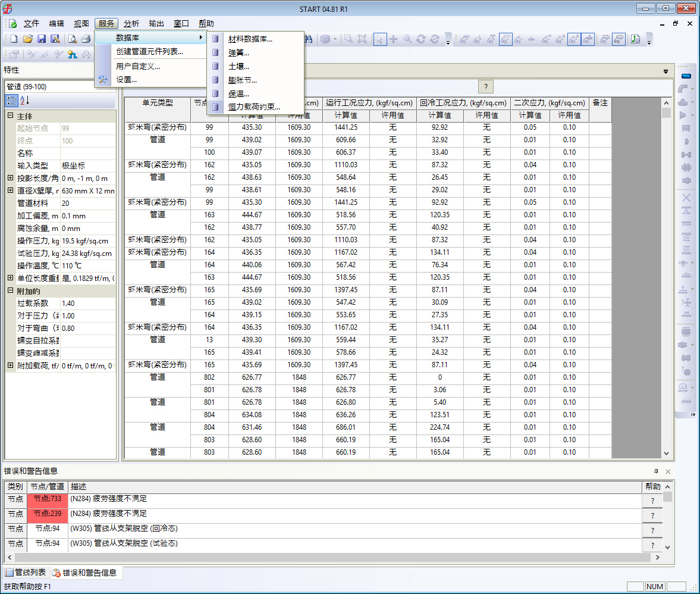Click the rotate view icon
The height and width of the screenshot is (594, 700).
421,39
